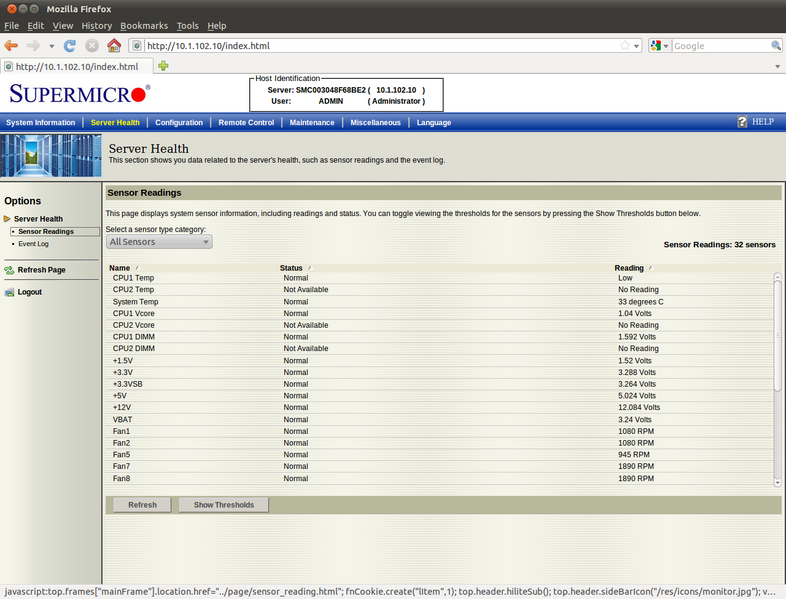Open the URL bar history dropdown

click(x=636, y=46)
